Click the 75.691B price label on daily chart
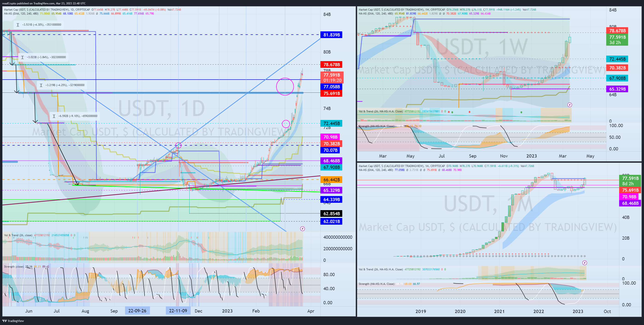Screen dimensions: 644x325 pos(331,93)
